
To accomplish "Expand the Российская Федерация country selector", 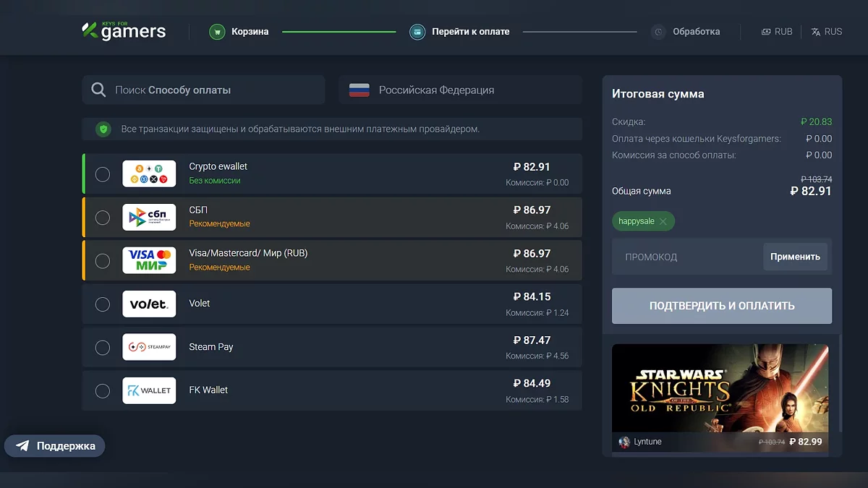I will (460, 90).
